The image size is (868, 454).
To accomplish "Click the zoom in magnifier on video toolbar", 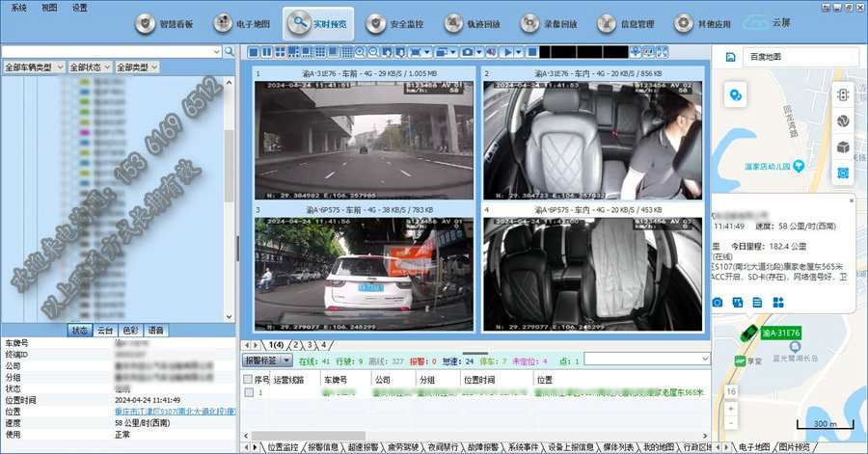I will click(x=360, y=51).
